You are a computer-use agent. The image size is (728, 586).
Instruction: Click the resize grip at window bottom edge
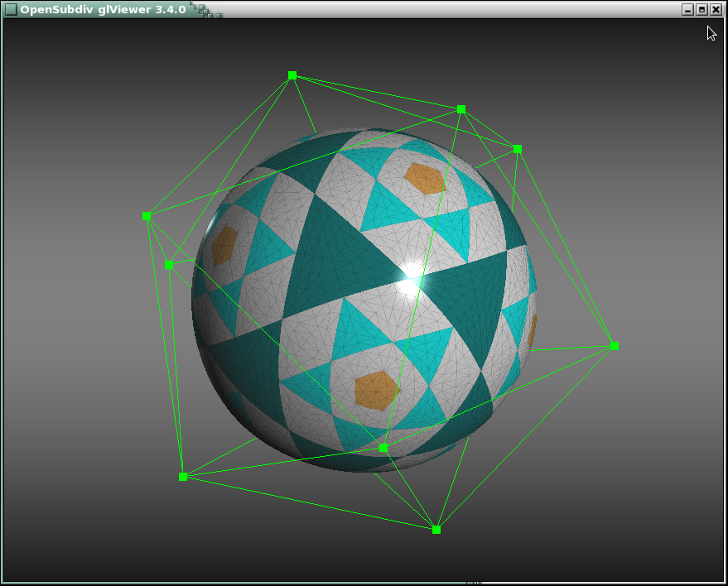(x=473, y=583)
